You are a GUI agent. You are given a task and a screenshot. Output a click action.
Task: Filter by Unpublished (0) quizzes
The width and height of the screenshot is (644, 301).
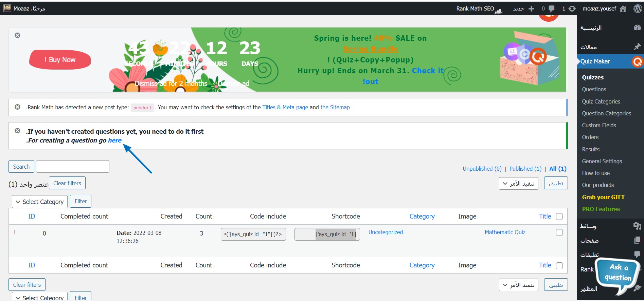click(x=482, y=169)
